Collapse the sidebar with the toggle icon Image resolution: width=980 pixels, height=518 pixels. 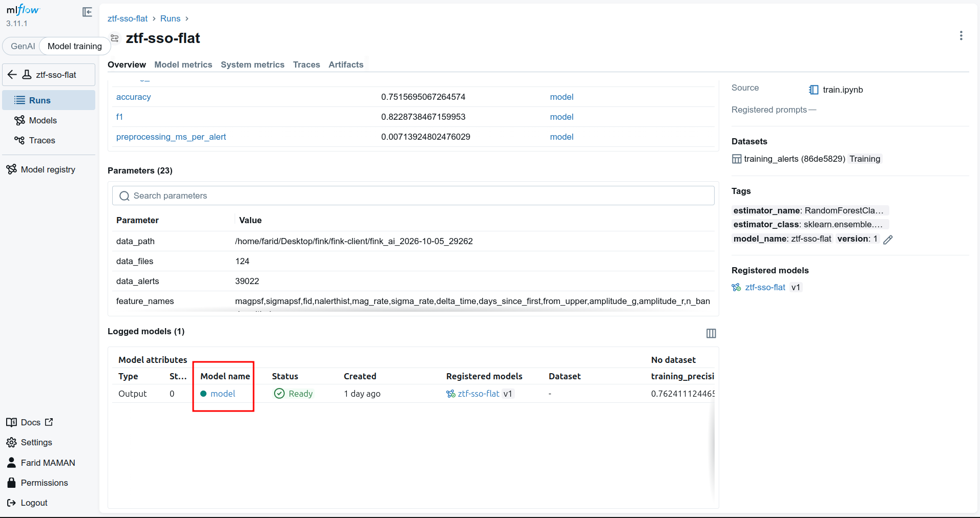click(87, 12)
